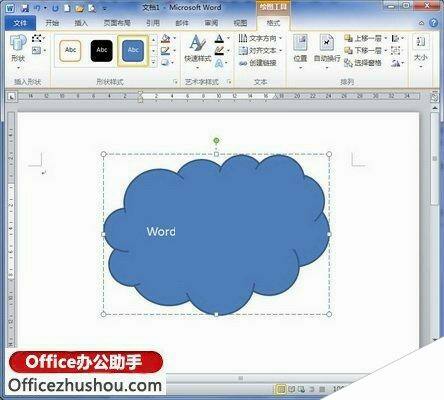Switch to Draft view in status bar

pyautogui.click(x=322, y=389)
